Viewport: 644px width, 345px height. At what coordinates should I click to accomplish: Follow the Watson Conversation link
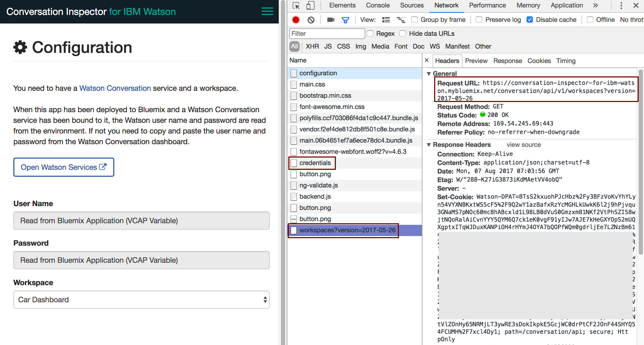coord(115,88)
